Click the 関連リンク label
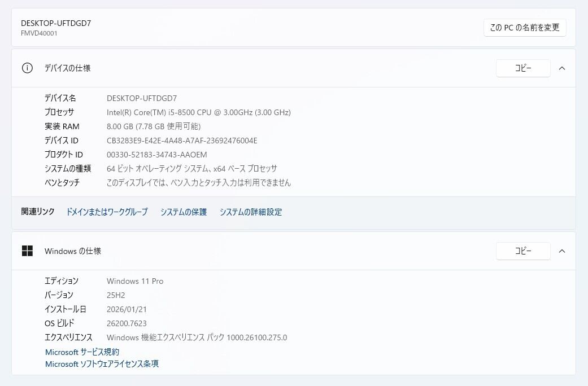588x386 pixels. 38,212
